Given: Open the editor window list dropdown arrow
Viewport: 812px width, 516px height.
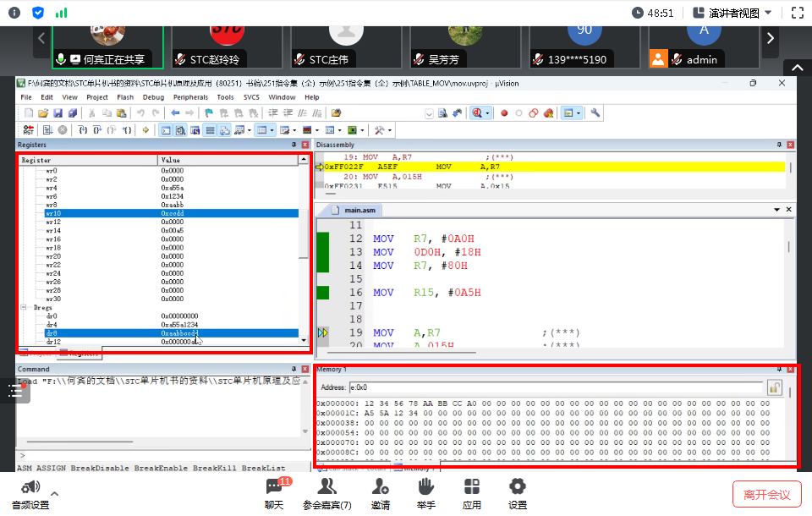Looking at the screenshot, I should pyautogui.click(x=776, y=210).
